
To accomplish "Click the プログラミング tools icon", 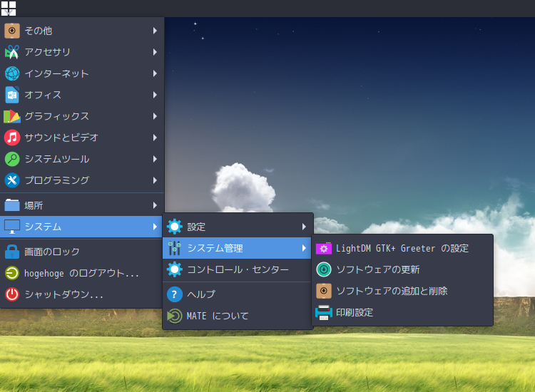I will pyautogui.click(x=12, y=180).
